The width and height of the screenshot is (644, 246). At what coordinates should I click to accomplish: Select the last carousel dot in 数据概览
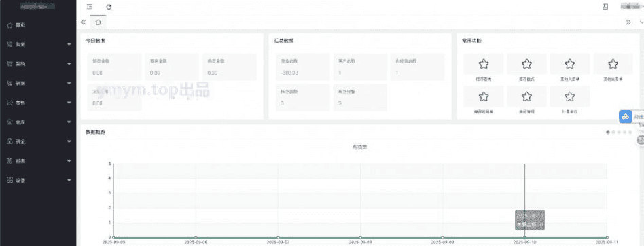pos(630,133)
